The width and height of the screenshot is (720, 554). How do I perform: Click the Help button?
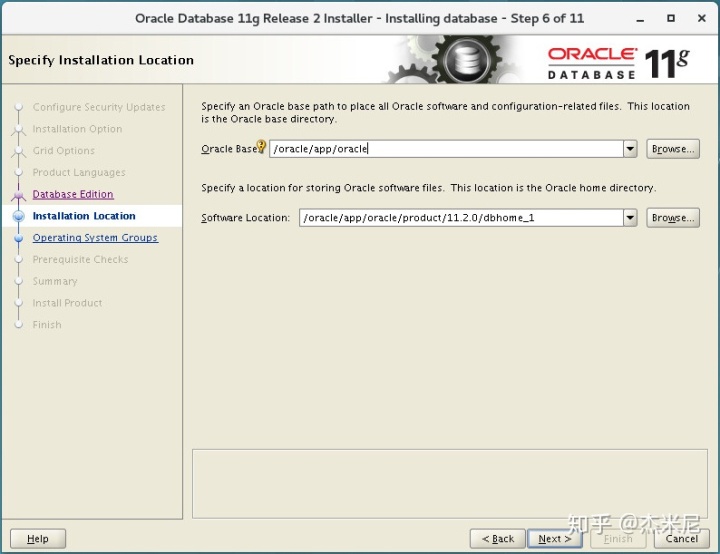(38, 538)
